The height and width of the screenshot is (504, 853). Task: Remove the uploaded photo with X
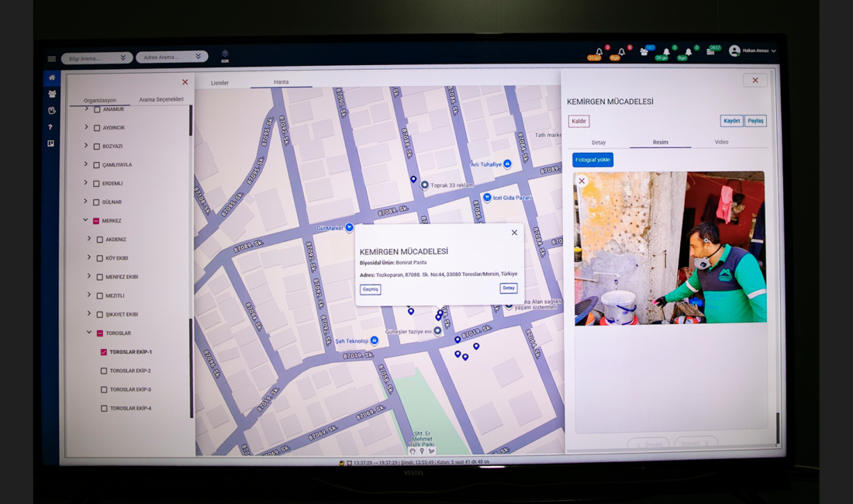[x=582, y=181]
